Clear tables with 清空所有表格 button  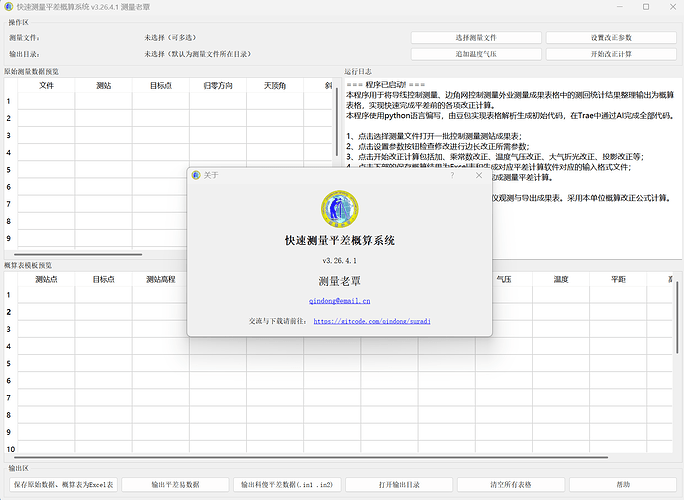click(x=510, y=484)
